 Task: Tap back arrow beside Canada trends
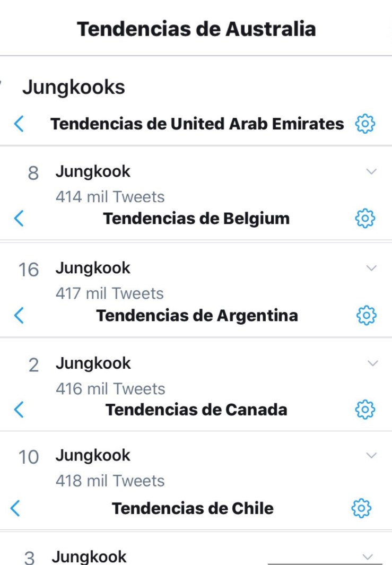coord(19,409)
